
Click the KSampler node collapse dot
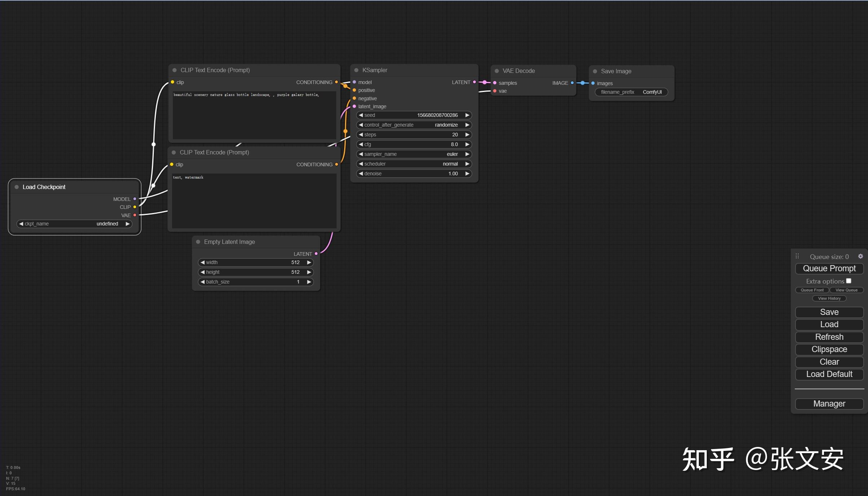pyautogui.click(x=356, y=70)
